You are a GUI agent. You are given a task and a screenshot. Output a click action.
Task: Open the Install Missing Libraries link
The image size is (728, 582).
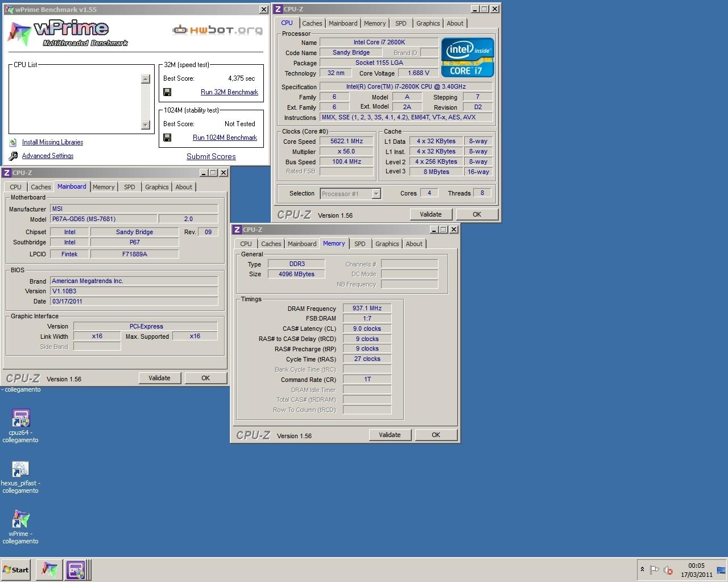(x=52, y=142)
